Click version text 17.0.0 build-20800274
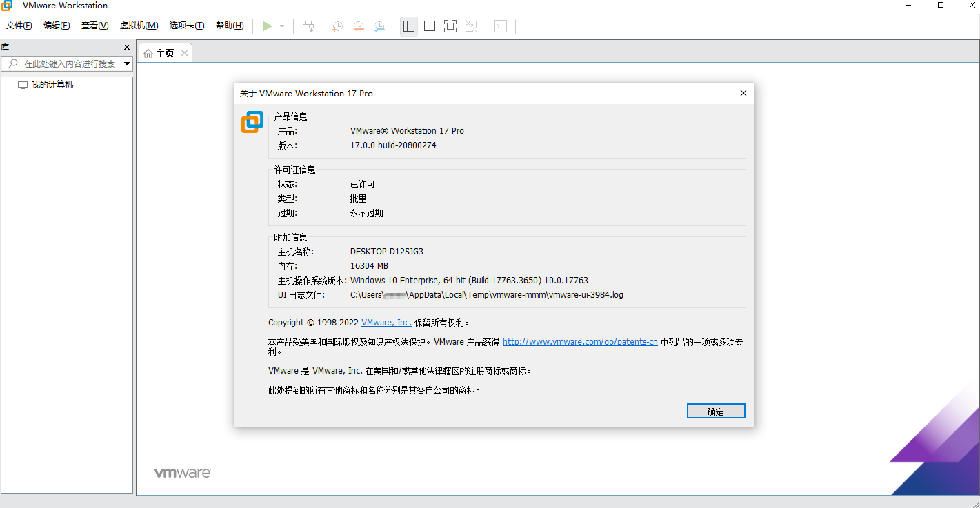The height and width of the screenshot is (508, 980). pos(393,145)
